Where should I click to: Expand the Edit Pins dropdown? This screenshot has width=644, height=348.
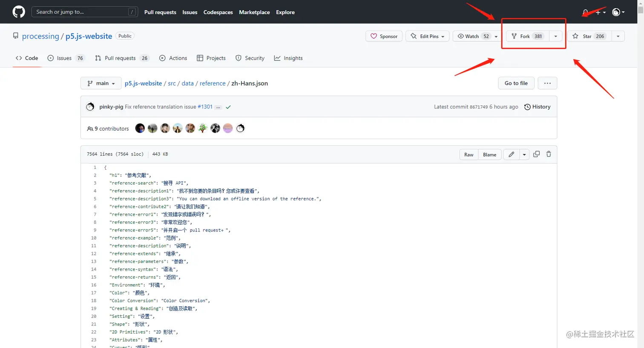(427, 36)
